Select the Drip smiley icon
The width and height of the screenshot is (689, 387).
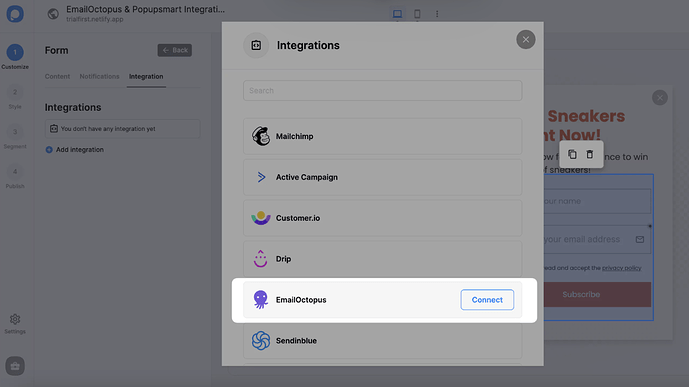click(x=260, y=259)
